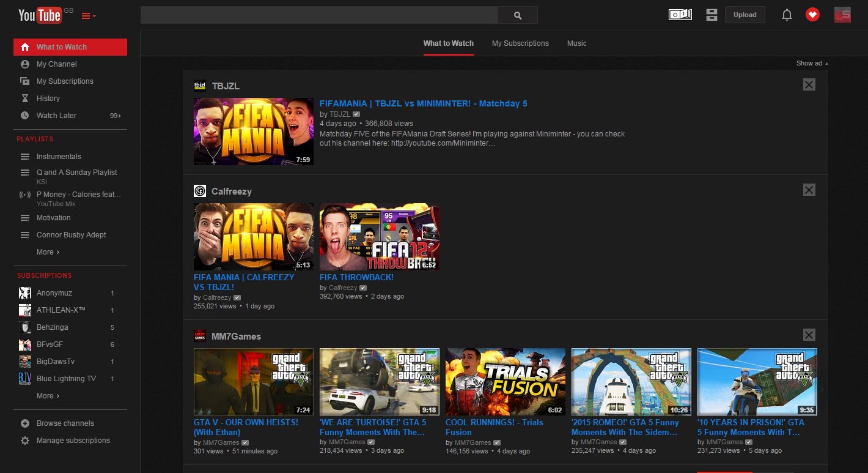Switch to What to Watch tab
The image size is (868, 473).
tap(449, 43)
